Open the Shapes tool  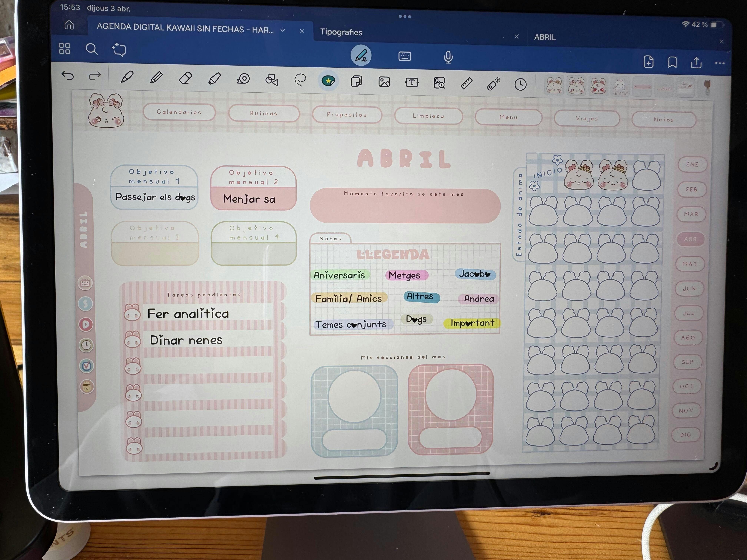point(272,80)
